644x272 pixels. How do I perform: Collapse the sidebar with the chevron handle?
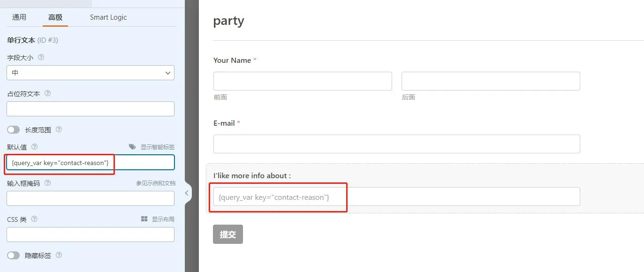(x=187, y=193)
